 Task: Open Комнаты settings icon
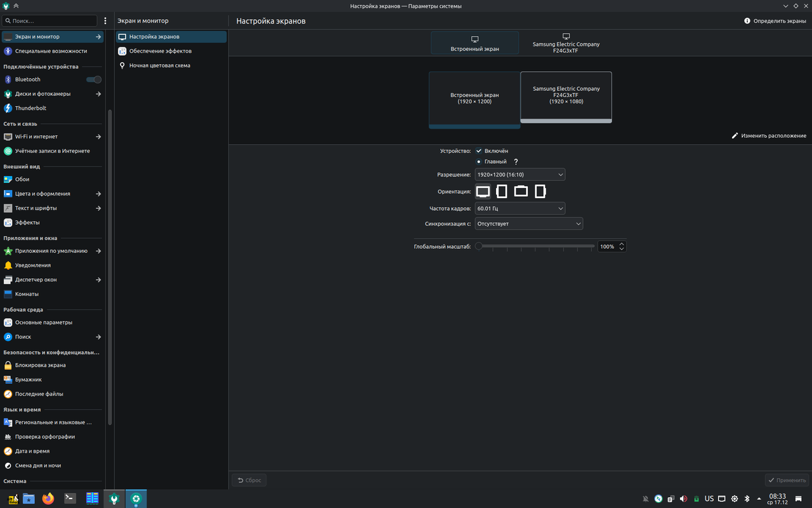[x=8, y=294]
